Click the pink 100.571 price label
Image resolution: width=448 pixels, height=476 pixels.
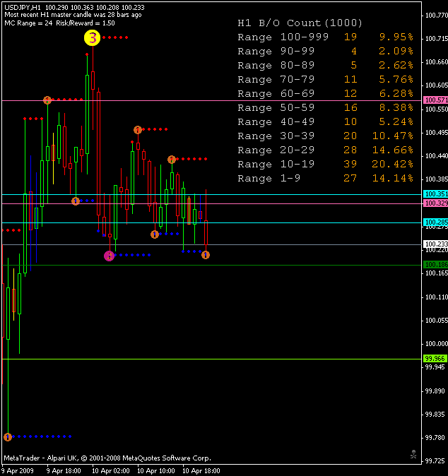pos(434,100)
